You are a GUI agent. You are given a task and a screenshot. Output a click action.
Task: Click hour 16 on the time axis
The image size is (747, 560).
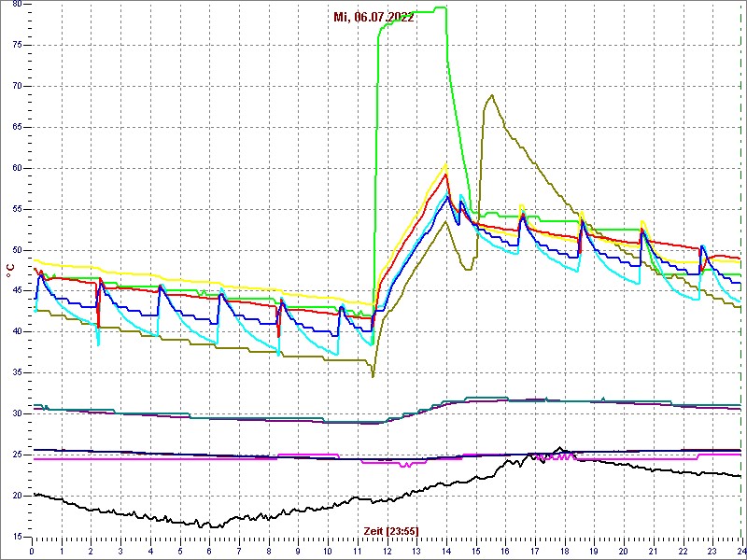click(505, 553)
